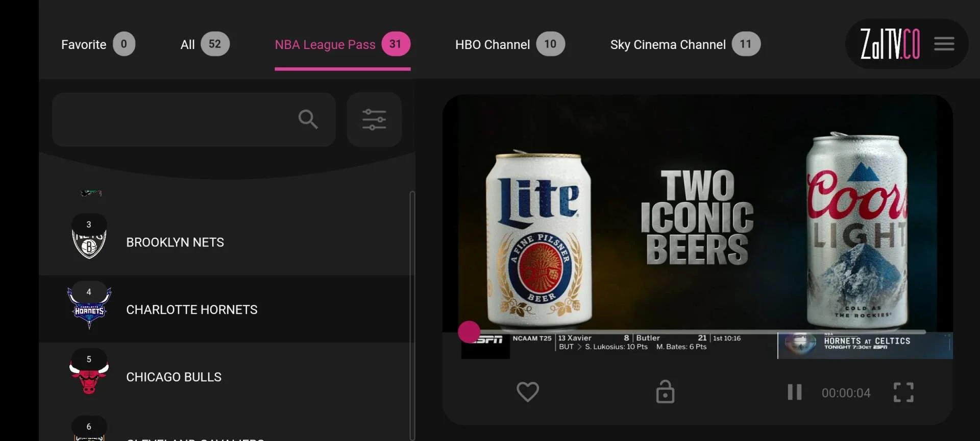This screenshot has height=441, width=980.
Task: Open the NBA League Pass tab
Action: [342, 44]
